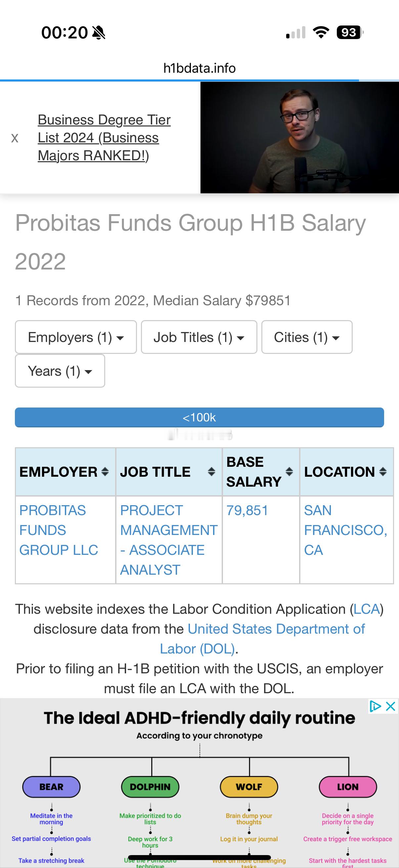Open the Cities (1) dropdown
Screen dimensions: 399x868
point(307,337)
